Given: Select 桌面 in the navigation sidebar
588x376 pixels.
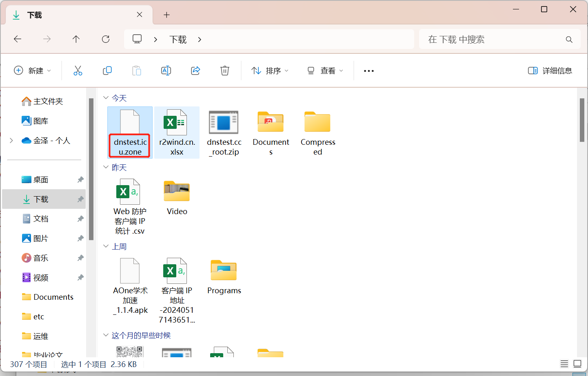Looking at the screenshot, I should click(x=41, y=180).
